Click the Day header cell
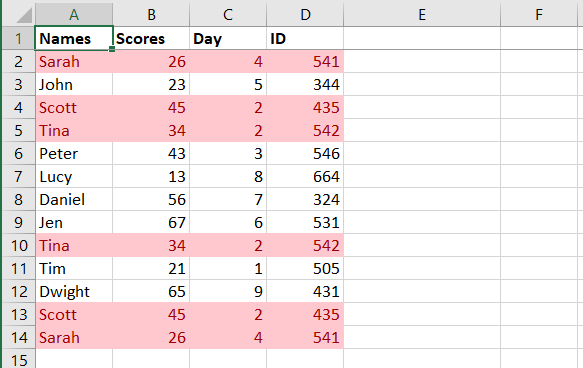This screenshot has height=368, width=583. pyautogui.click(x=228, y=38)
